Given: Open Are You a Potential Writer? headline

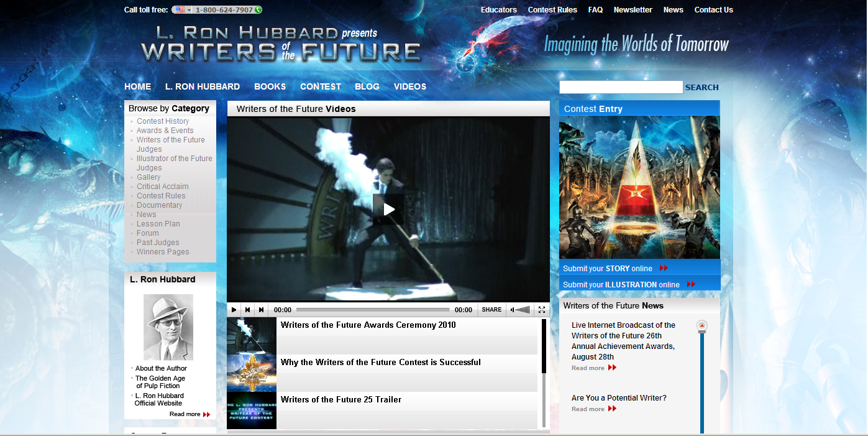Looking at the screenshot, I should click(619, 398).
